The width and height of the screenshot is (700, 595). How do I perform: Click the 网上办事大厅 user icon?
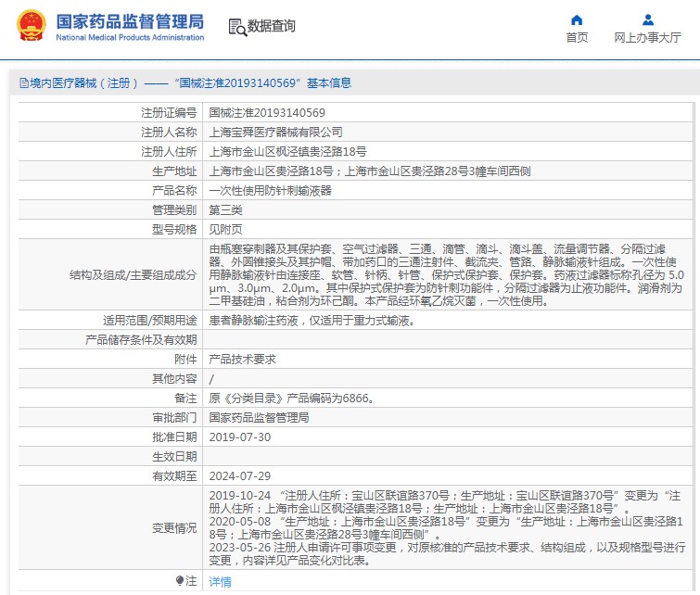(x=648, y=20)
